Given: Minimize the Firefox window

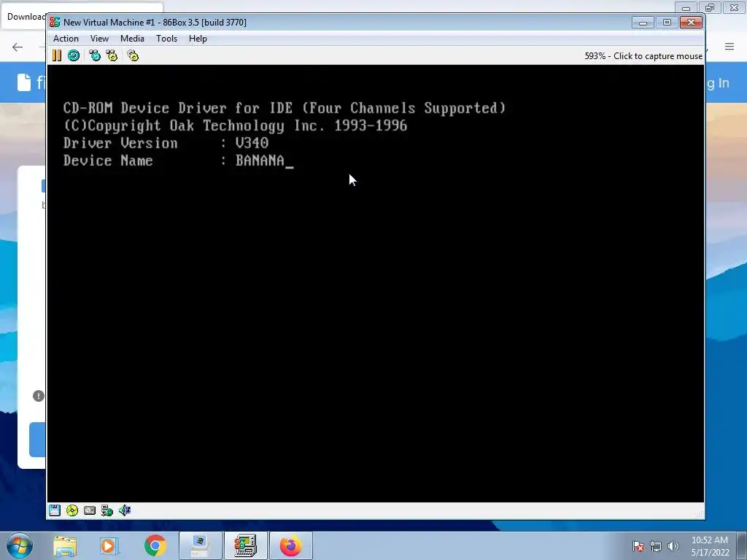Looking at the screenshot, I should 686,7.
